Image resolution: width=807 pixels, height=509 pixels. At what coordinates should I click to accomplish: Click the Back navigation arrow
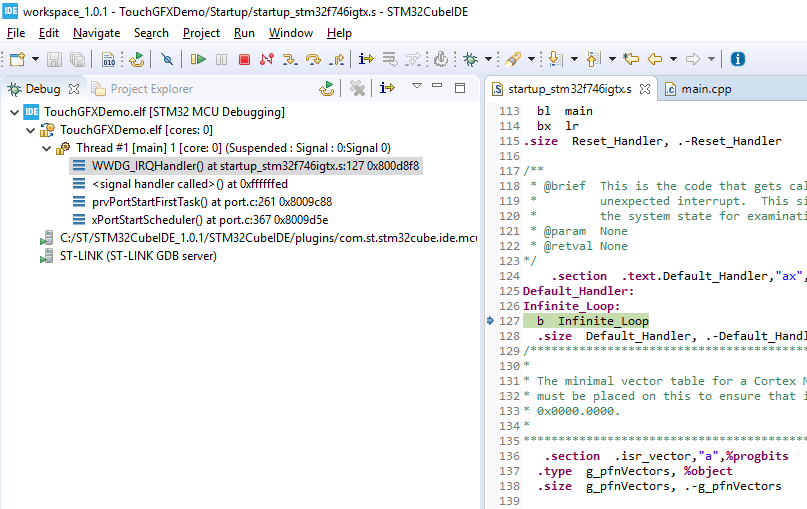[x=655, y=59]
